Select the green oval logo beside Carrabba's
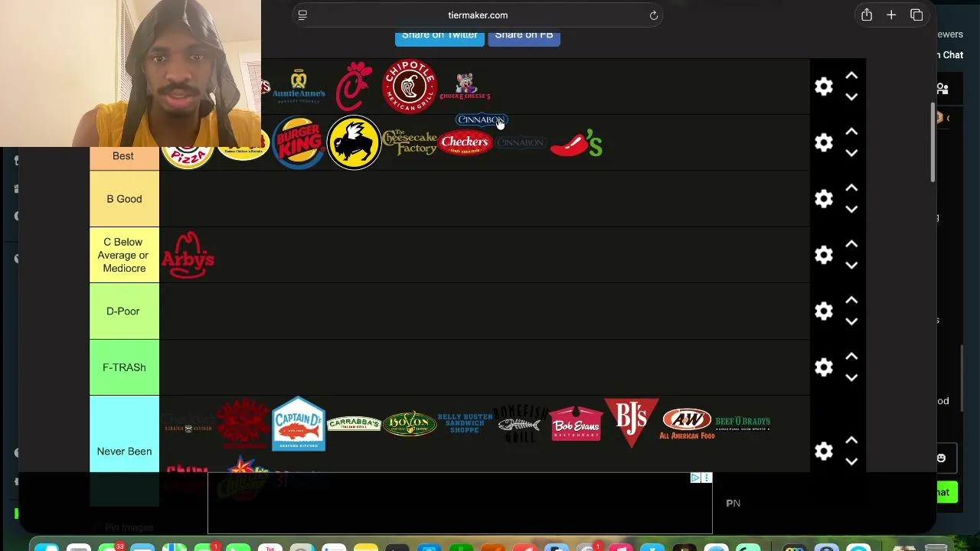The image size is (980, 551). pos(410,423)
